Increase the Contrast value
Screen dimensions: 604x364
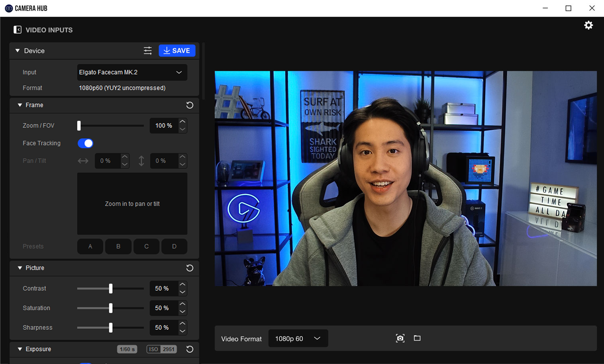(x=182, y=285)
